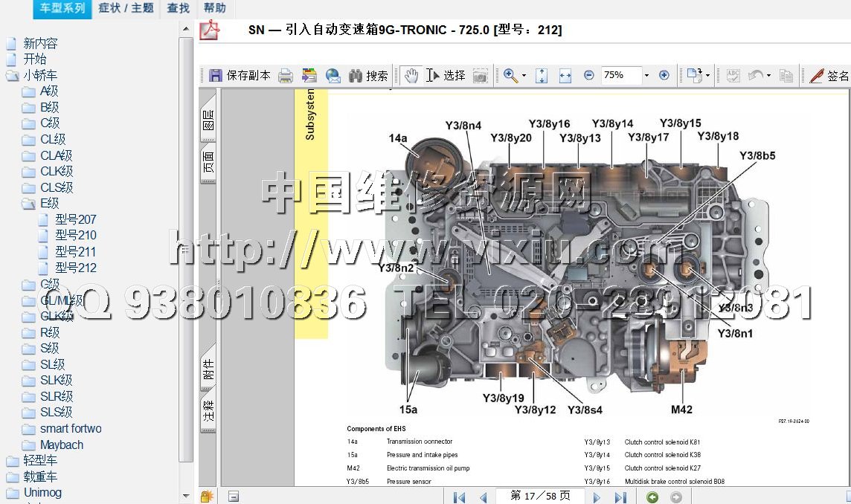Open the 症状 / 主题 menu tab
The image size is (851, 504).
click(126, 8)
